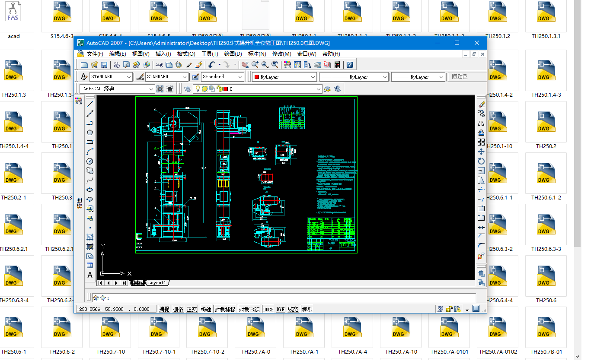Open the AutoCAD 经典 workspace dropdown
Image resolution: width=594 pixels, height=364 pixels.
tap(151, 89)
